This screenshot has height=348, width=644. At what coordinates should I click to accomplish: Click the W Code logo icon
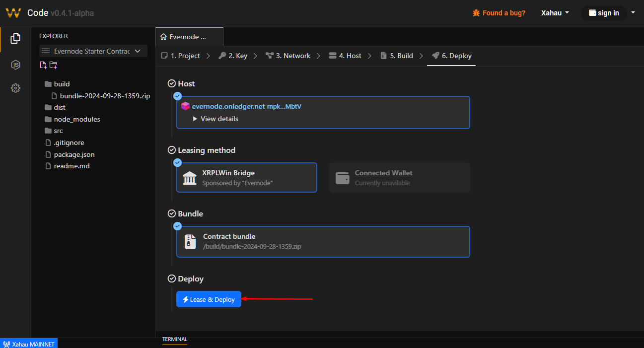click(x=13, y=13)
